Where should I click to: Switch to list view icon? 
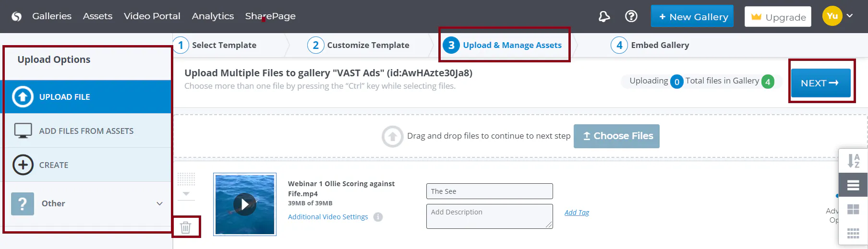(853, 185)
